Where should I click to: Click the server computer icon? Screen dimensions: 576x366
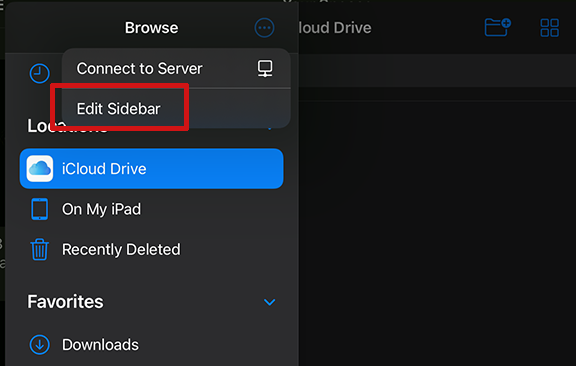[265, 68]
